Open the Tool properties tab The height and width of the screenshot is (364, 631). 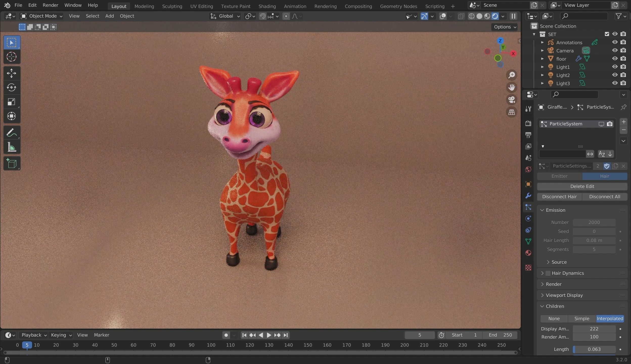[528, 109]
